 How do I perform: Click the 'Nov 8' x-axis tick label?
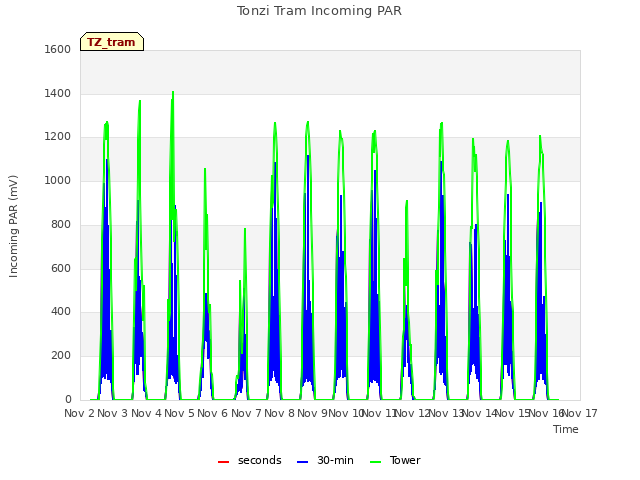[x=279, y=413]
